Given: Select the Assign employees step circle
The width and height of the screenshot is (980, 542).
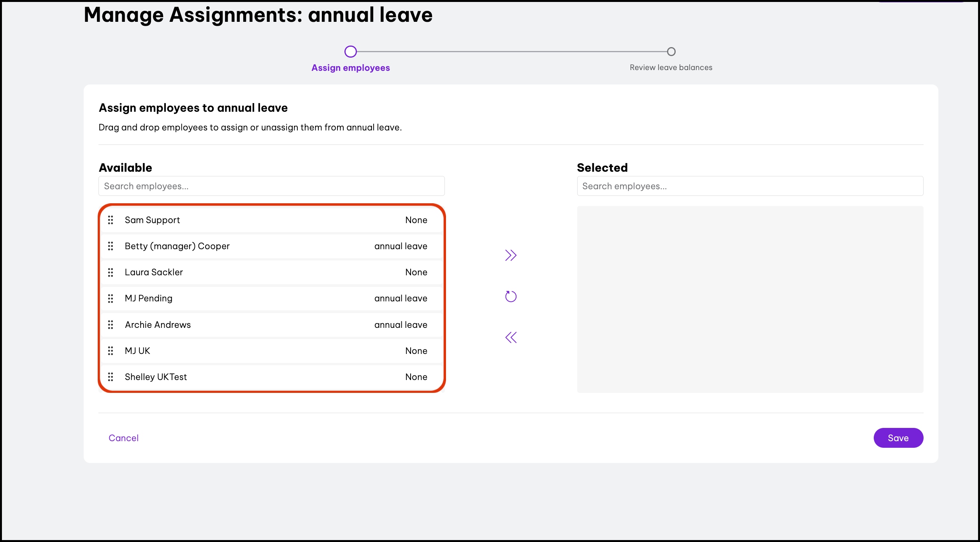Looking at the screenshot, I should 350,51.
